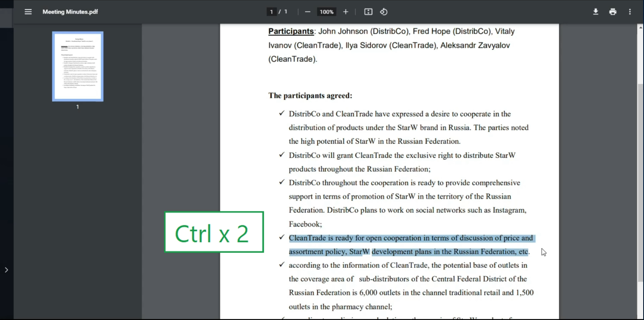Click the vertical scrollbar thumb
The width and height of the screenshot is (644, 320).
coord(640,183)
